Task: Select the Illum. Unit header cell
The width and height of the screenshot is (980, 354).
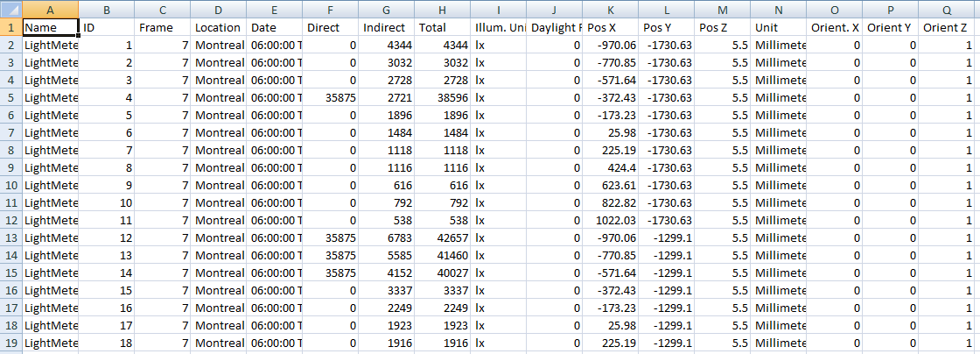Action: pos(498,27)
